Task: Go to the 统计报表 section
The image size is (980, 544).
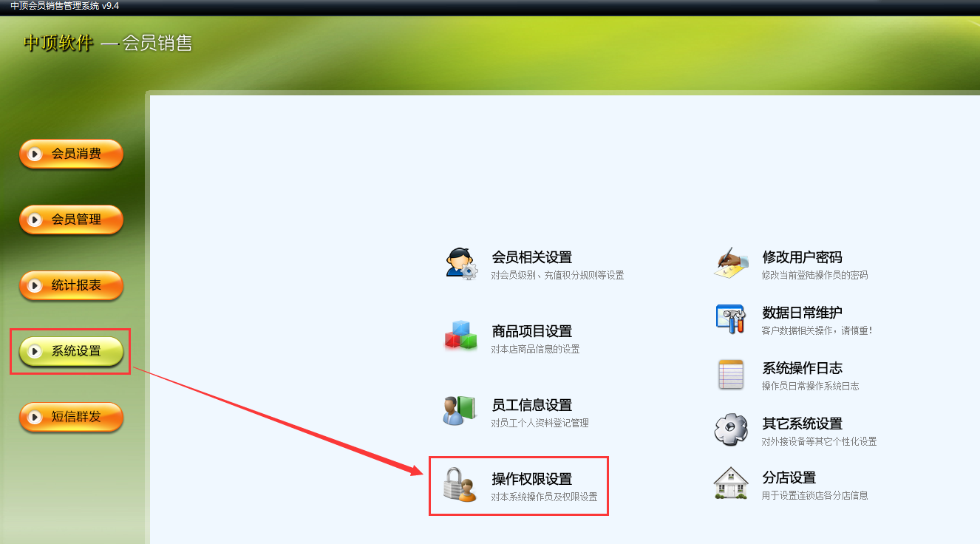Action: [x=71, y=285]
